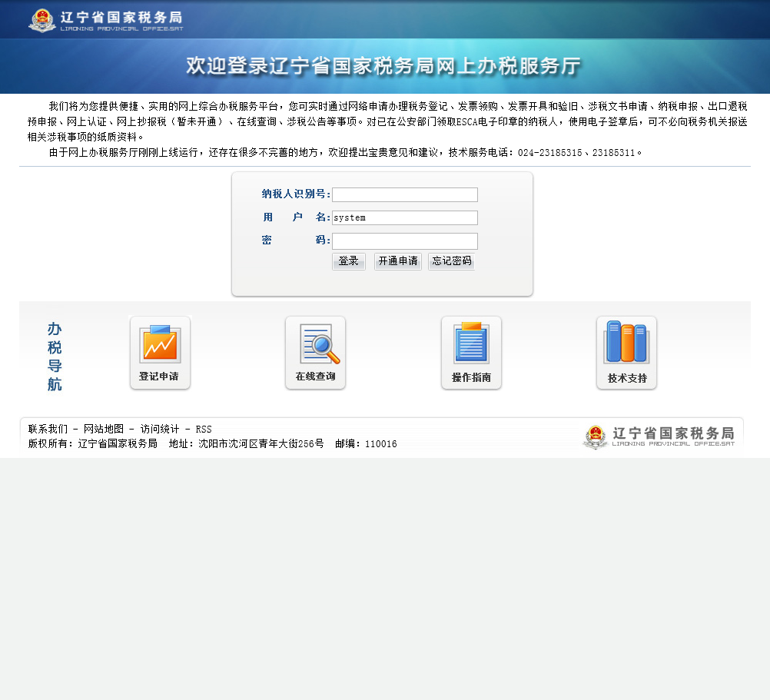This screenshot has height=700, width=770.
Task: Open the 操作指南 document icon
Action: pyautogui.click(x=471, y=353)
